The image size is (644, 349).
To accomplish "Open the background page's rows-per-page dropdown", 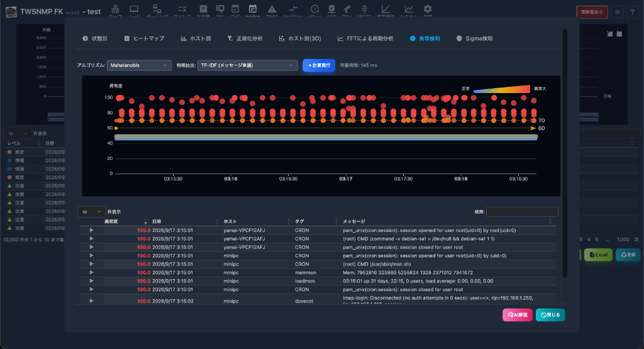I will coord(17,133).
